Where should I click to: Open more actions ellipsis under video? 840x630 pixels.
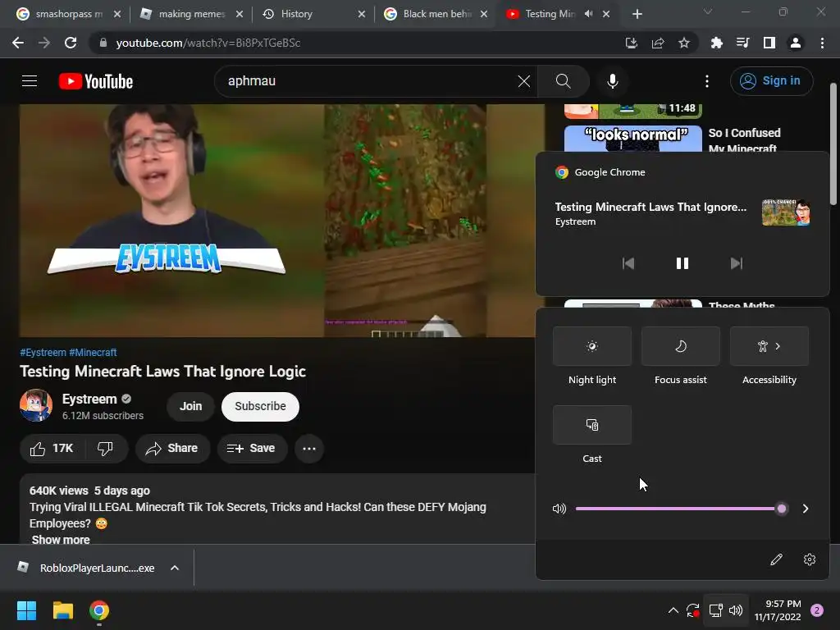pyautogui.click(x=309, y=449)
